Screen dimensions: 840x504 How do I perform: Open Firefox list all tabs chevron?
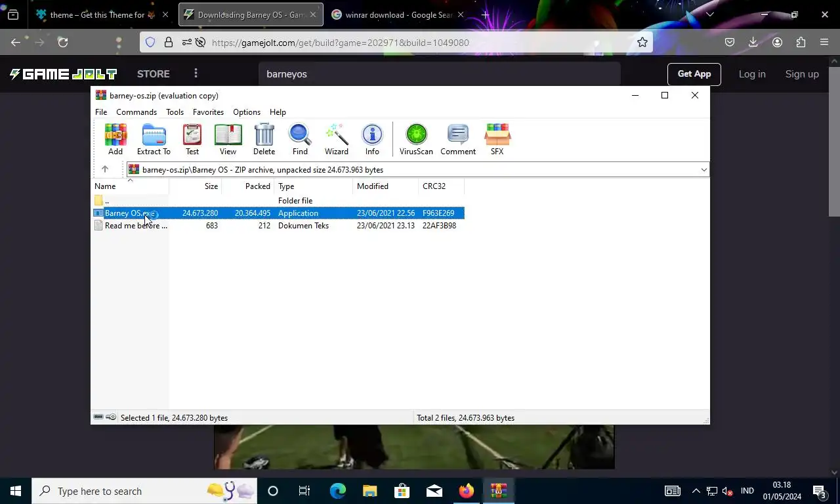709,14
